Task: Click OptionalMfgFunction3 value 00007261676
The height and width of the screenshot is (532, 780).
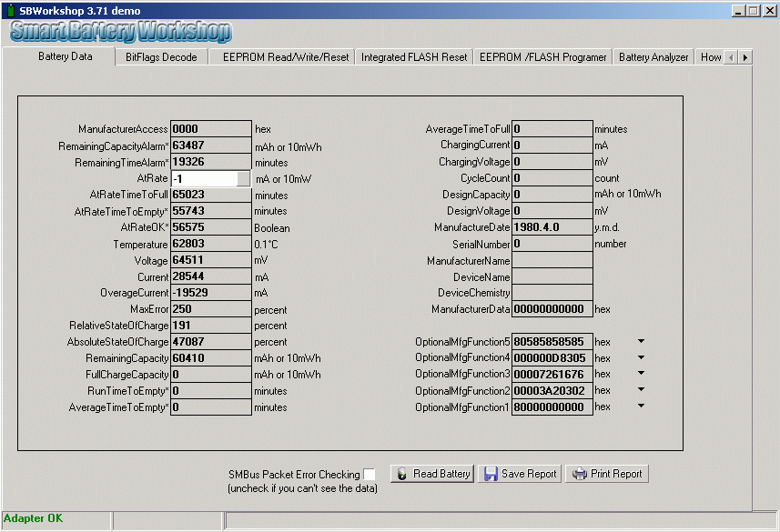Action: point(552,375)
